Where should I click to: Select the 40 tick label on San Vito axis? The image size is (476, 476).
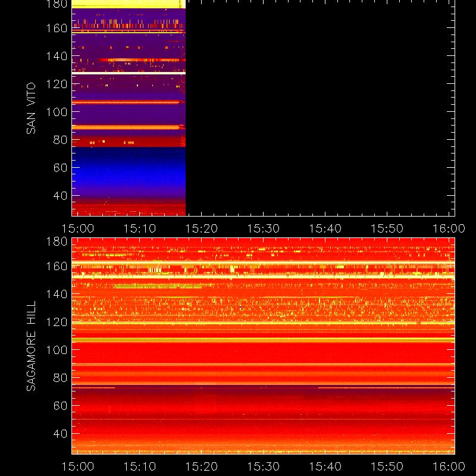point(61,196)
